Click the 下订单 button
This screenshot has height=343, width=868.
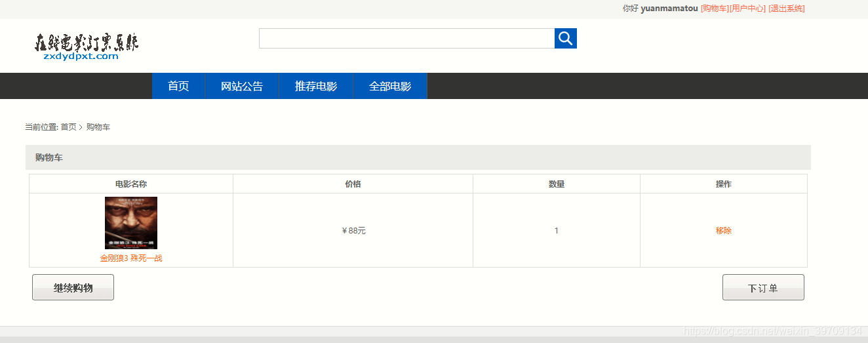[x=763, y=287]
